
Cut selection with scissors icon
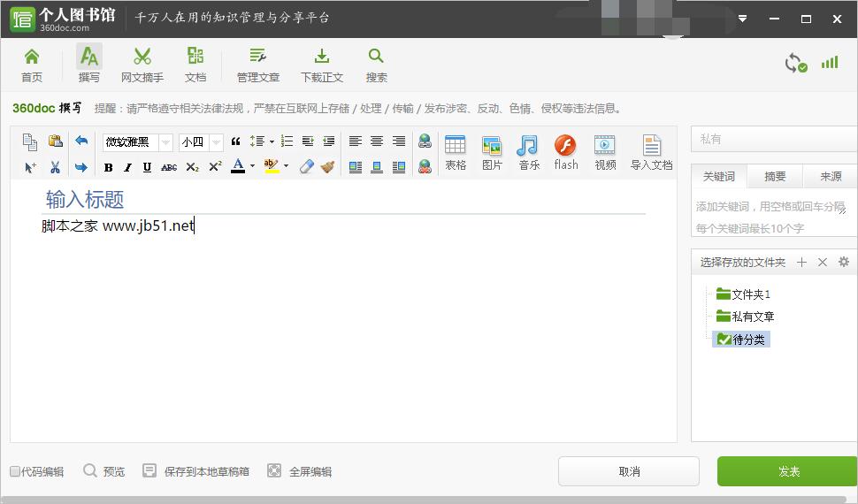coord(55,167)
